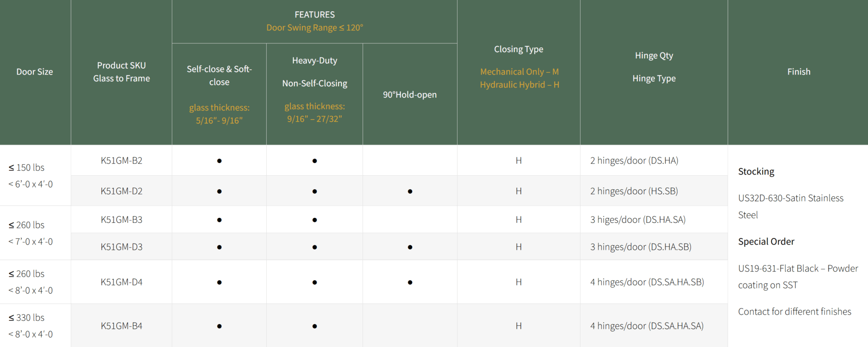Viewport: 868px width, 347px height.
Task: Click the '2 hinges/door (DS.HA)' cell
Action: coord(634,161)
